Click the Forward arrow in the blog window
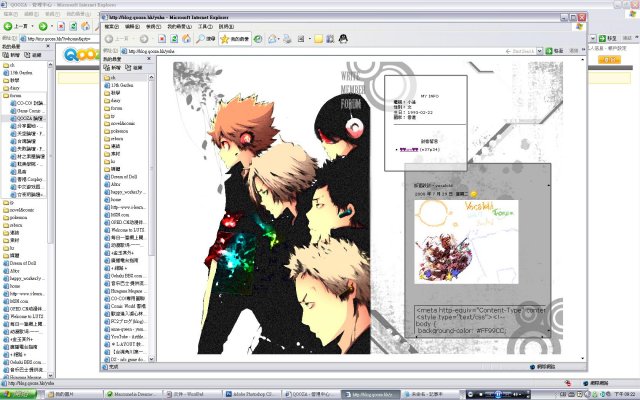The image size is (640, 400). tap(144, 39)
